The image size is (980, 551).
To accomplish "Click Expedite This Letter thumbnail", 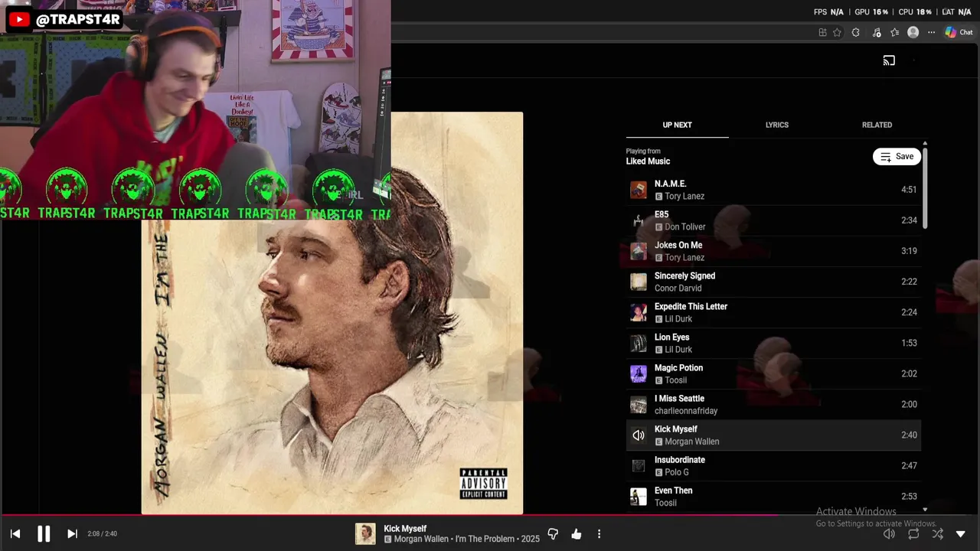I will (x=639, y=312).
